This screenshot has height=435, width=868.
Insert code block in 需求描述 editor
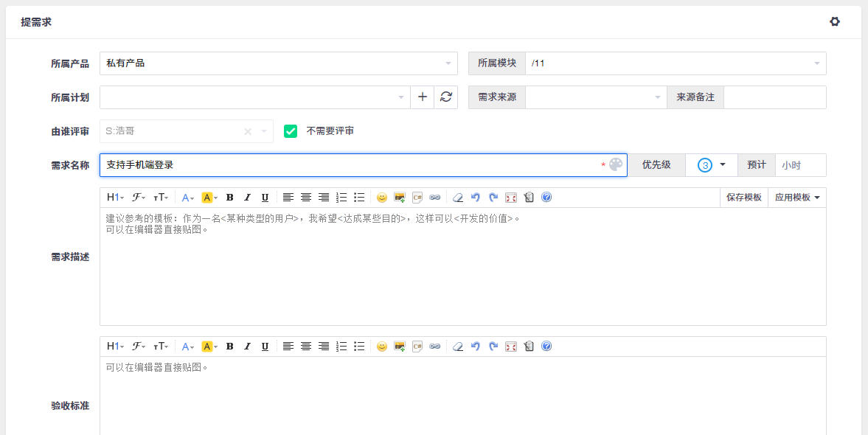417,197
